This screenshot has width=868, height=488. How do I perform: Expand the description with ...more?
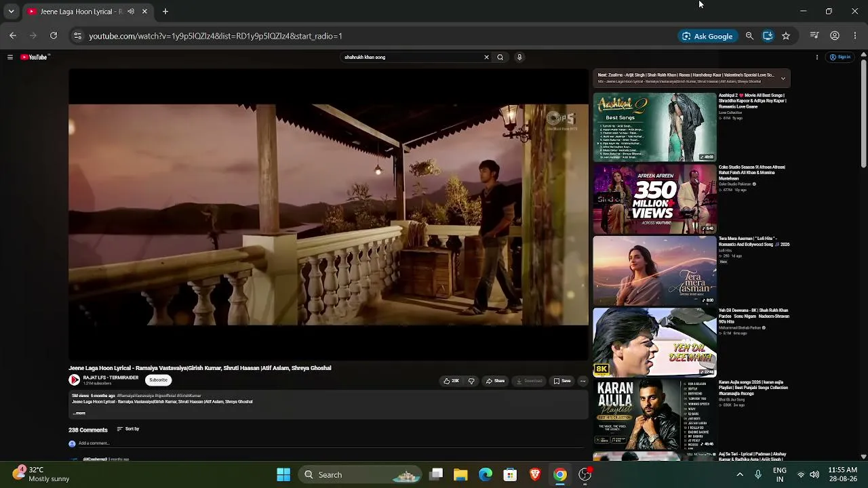point(79,413)
